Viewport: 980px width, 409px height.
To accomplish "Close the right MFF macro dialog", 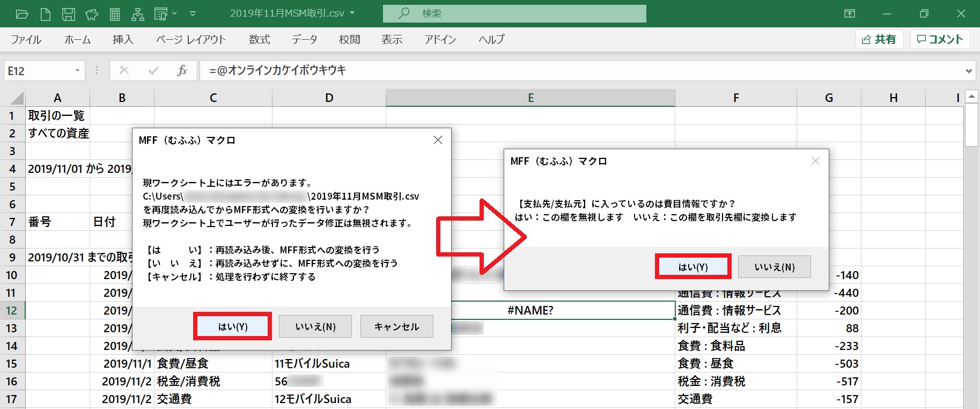I will click(x=815, y=161).
